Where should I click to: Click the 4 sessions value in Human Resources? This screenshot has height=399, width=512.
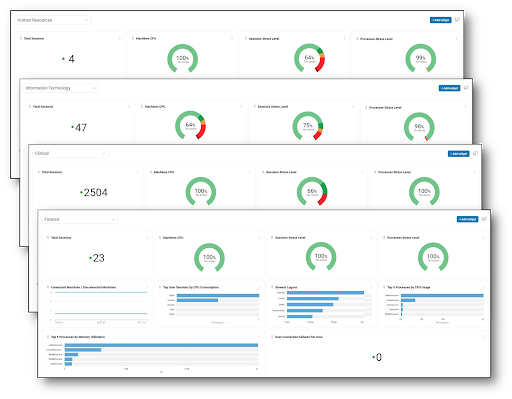click(x=71, y=59)
